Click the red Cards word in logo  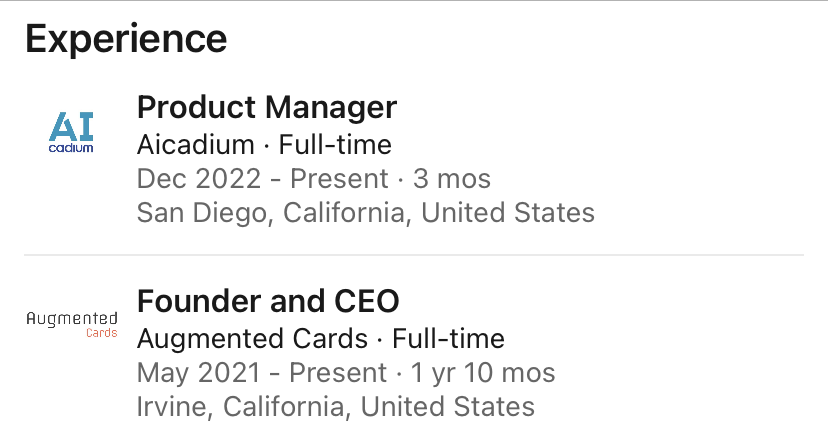[101, 333]
